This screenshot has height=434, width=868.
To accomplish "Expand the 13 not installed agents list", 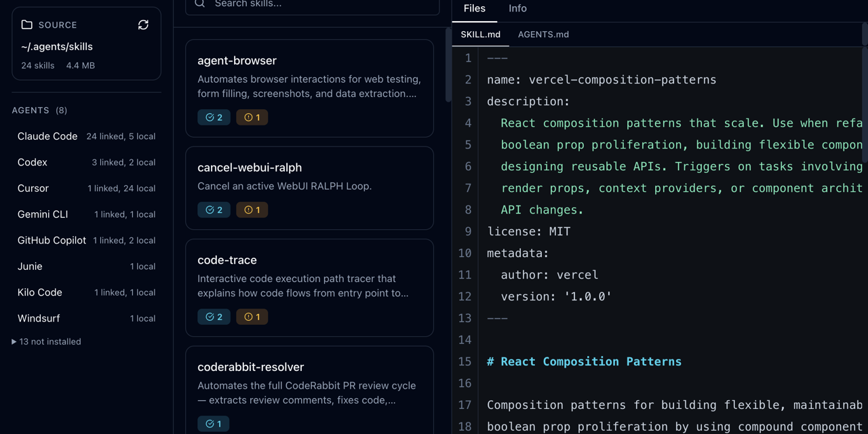I will tap(47, 342).
